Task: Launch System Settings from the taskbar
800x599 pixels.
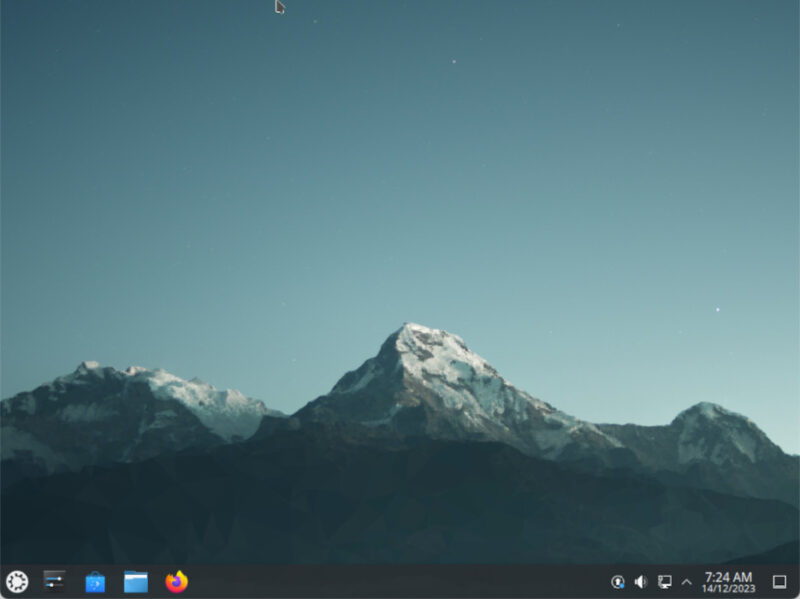Action: coord(56,579)
